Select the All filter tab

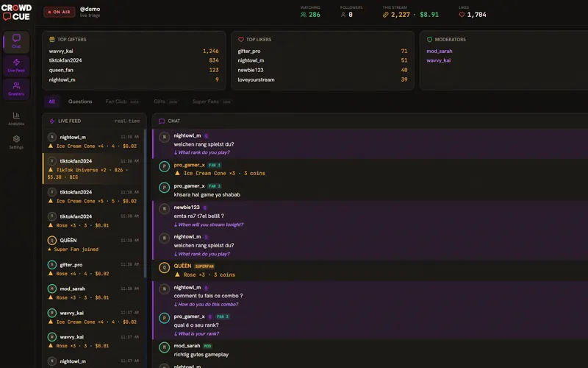point(51,102)
